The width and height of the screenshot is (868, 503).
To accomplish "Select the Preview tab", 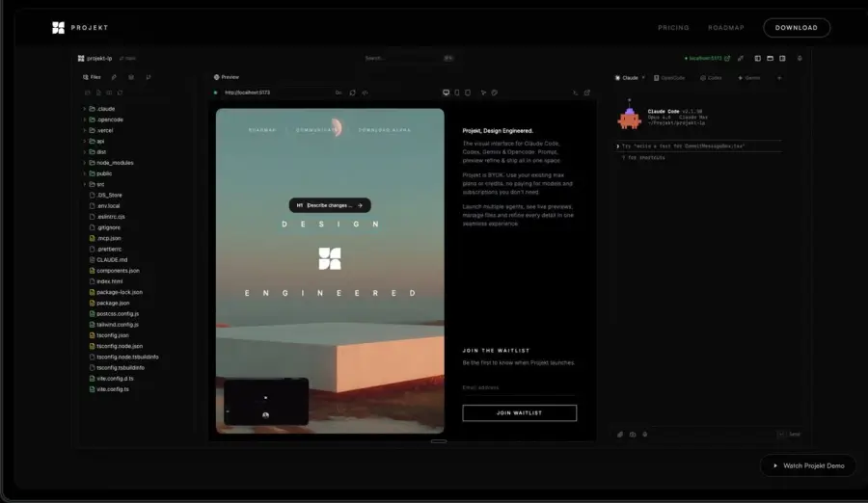I will [227, 77].
